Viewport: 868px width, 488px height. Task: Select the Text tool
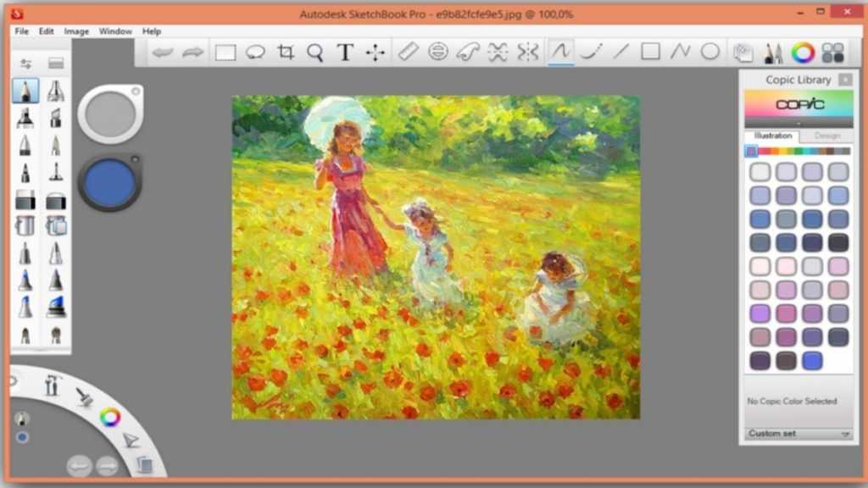coord(346,53)
